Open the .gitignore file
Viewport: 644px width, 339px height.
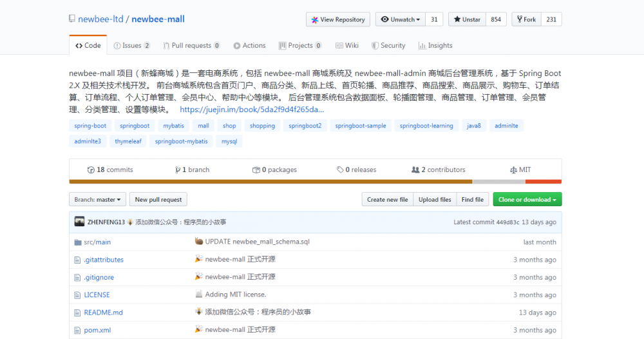coord(99,277)
